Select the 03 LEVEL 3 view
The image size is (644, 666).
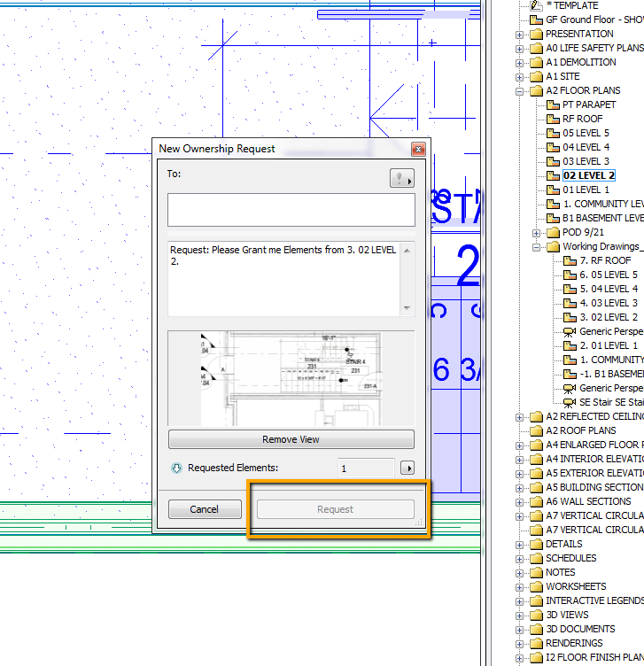tap(586, 161)
